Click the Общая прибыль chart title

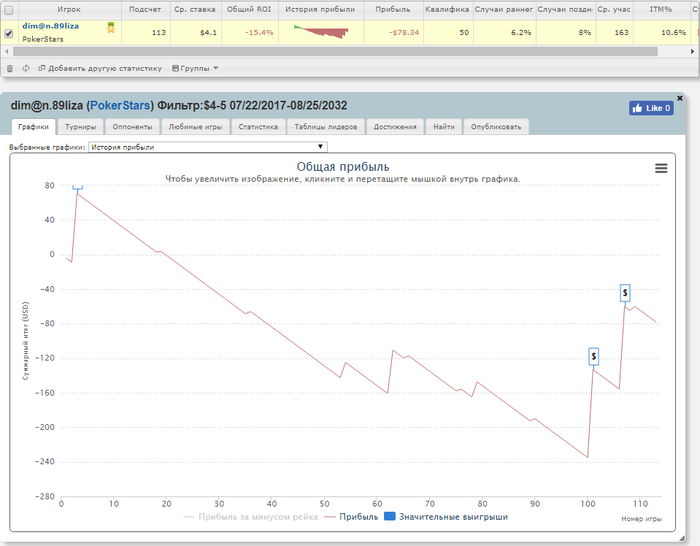(x=343, y=167)
